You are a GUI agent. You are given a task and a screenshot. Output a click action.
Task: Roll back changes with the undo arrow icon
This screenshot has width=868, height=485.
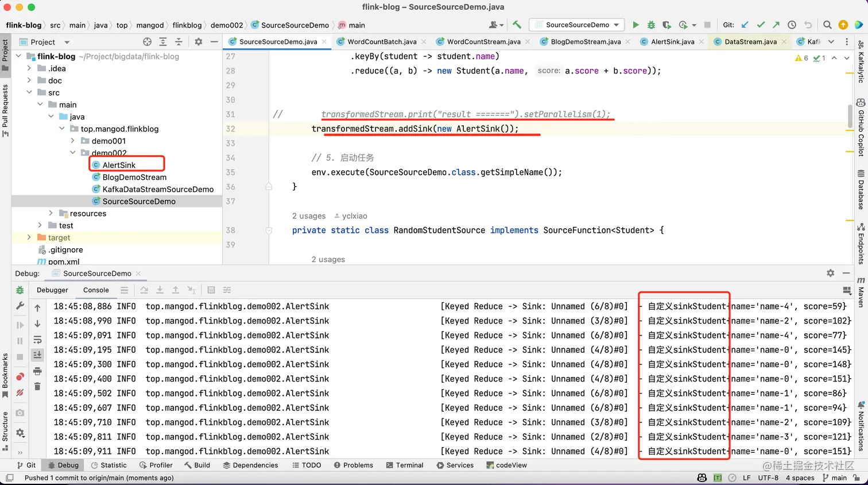[x=808, y=25]
